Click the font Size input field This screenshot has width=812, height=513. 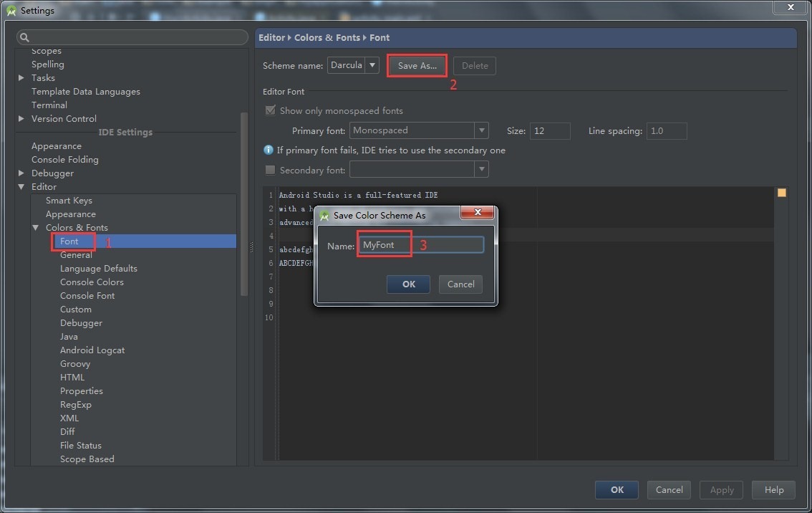[549, 131]
